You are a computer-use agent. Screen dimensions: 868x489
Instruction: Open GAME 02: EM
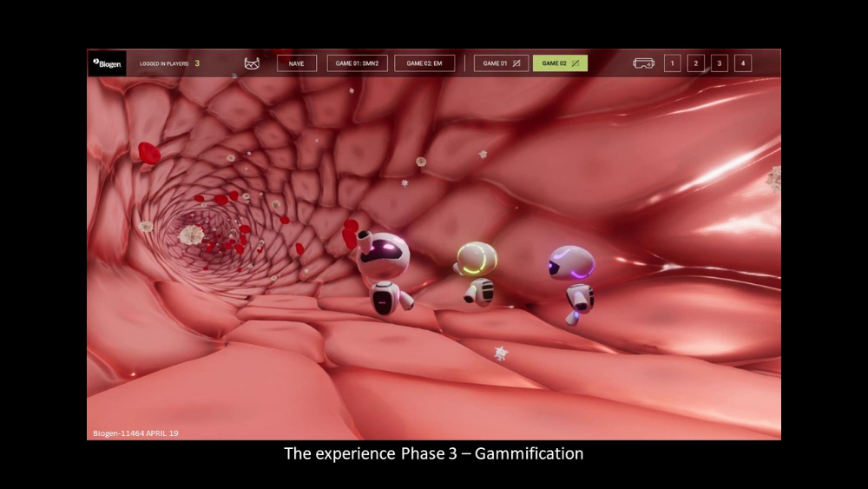click(424, 63)
